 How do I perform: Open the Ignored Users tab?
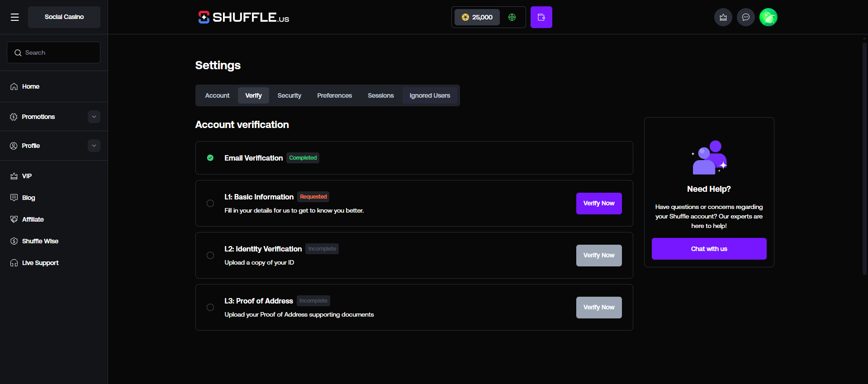click(x=430, y=95)
